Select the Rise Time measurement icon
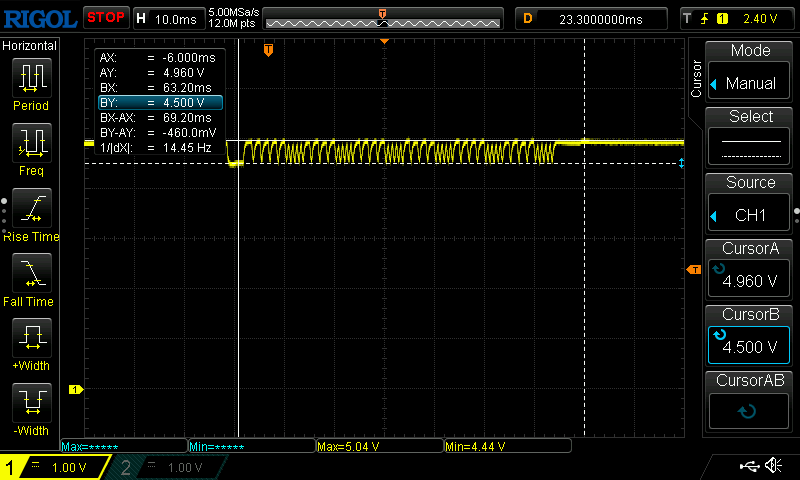Image resolution: width=800 pixels, height=480 pixels. click(x=32, y=208)
